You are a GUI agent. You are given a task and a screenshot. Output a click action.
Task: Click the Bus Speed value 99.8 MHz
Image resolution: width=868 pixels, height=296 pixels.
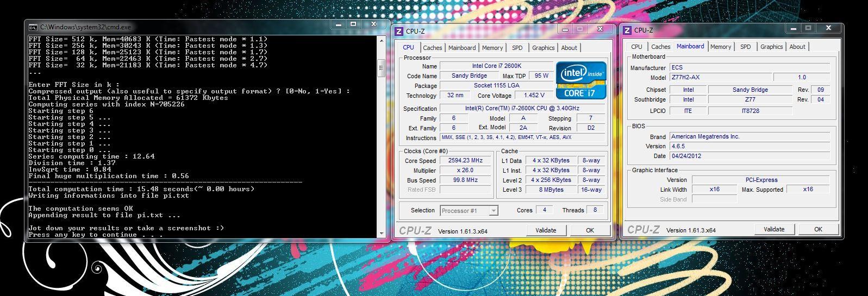pos(465,180)
